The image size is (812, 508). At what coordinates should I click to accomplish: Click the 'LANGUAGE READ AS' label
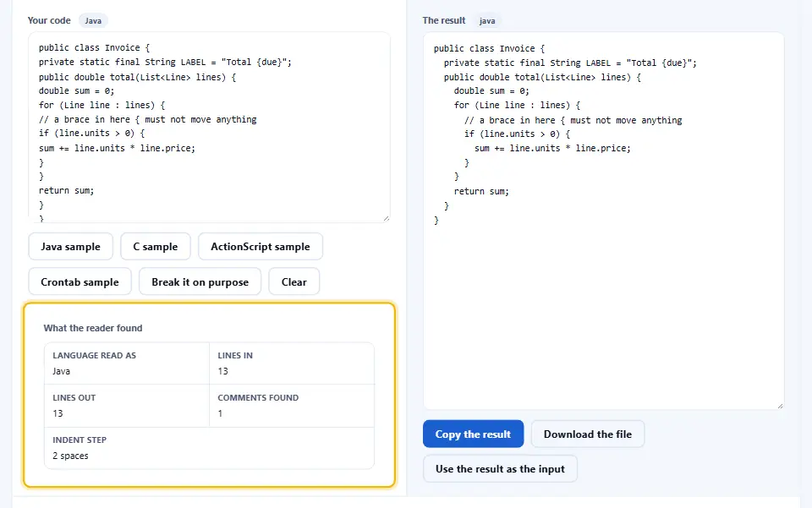pyautogui.click(x=94, y=355)
